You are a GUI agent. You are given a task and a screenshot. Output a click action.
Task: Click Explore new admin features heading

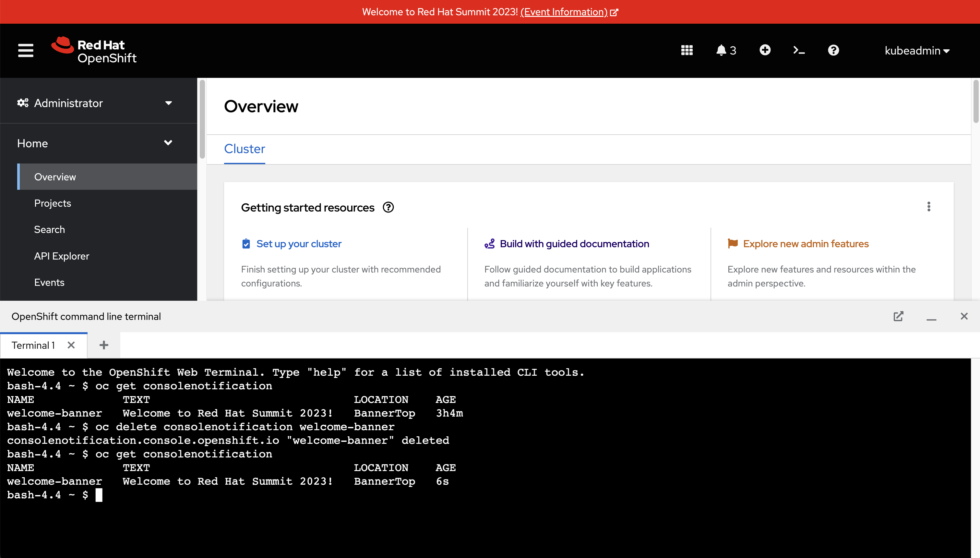(x=806, y=244)
